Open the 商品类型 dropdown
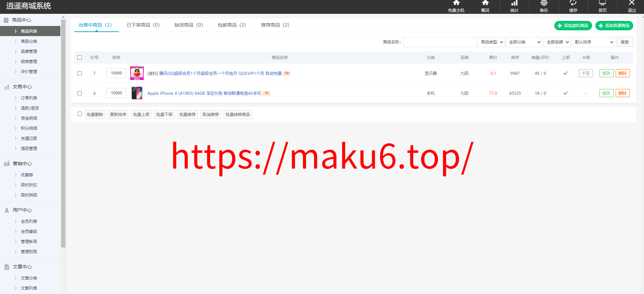Screen dimensions: 644x294 (x=492, y=42)
